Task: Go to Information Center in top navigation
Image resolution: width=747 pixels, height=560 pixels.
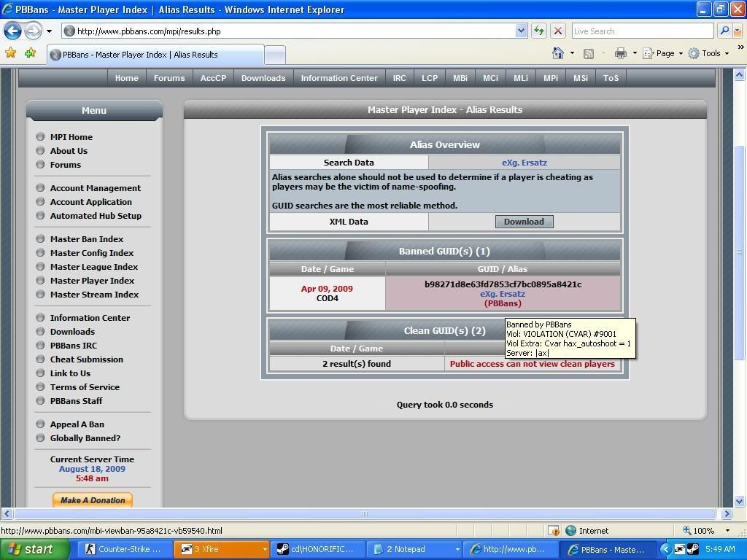Action: click(339, 78)
